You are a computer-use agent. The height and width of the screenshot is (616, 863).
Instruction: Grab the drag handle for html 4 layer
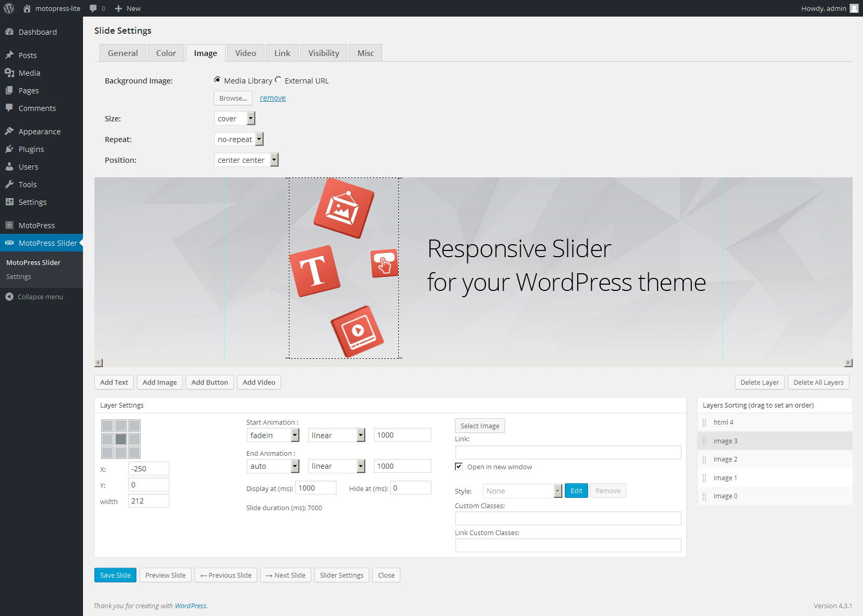(x=704, y=423)
